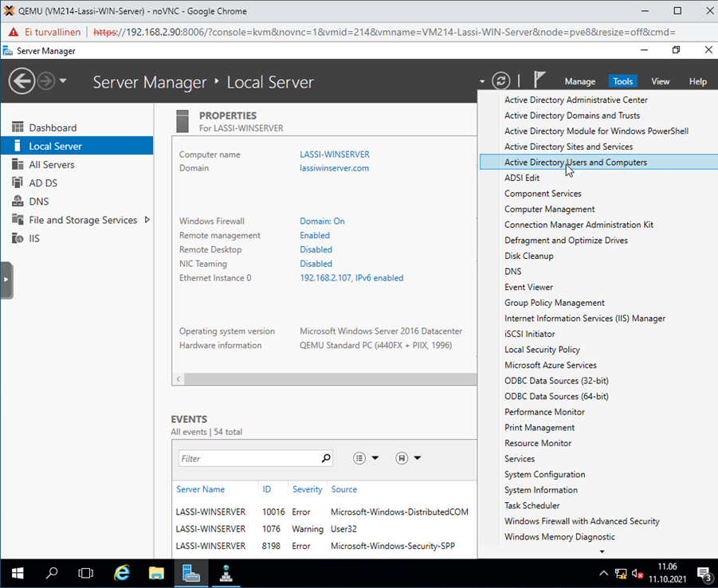Viewport: 718px width, 588px height.
Task: Open the LASSI-WINSERVER computer name link
Action: coord(334,155)
